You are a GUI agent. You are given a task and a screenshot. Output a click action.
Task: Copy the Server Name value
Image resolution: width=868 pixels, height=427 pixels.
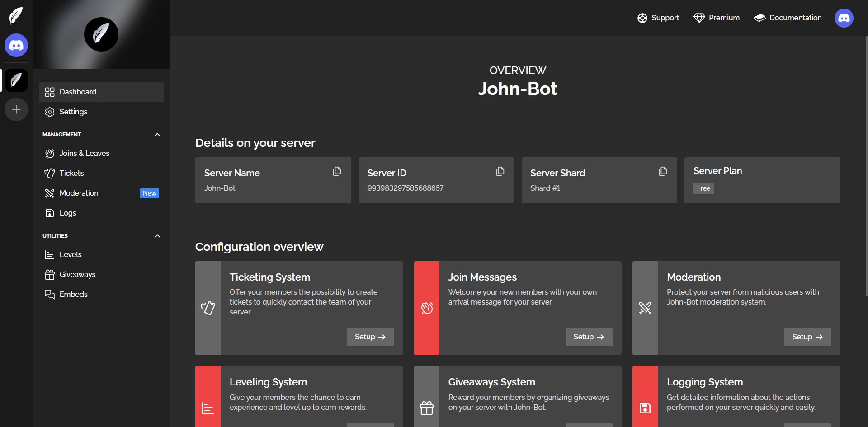pos(337,171)
